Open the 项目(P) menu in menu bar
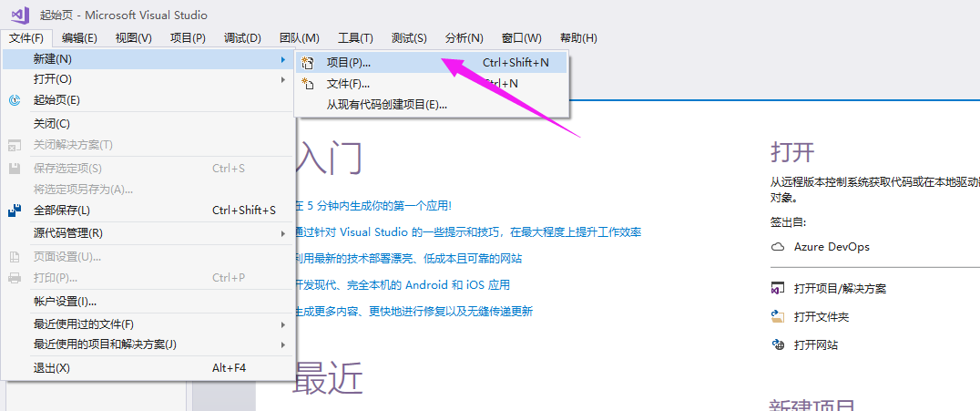The width and height of the screenshot is (980, 411). 188,38
